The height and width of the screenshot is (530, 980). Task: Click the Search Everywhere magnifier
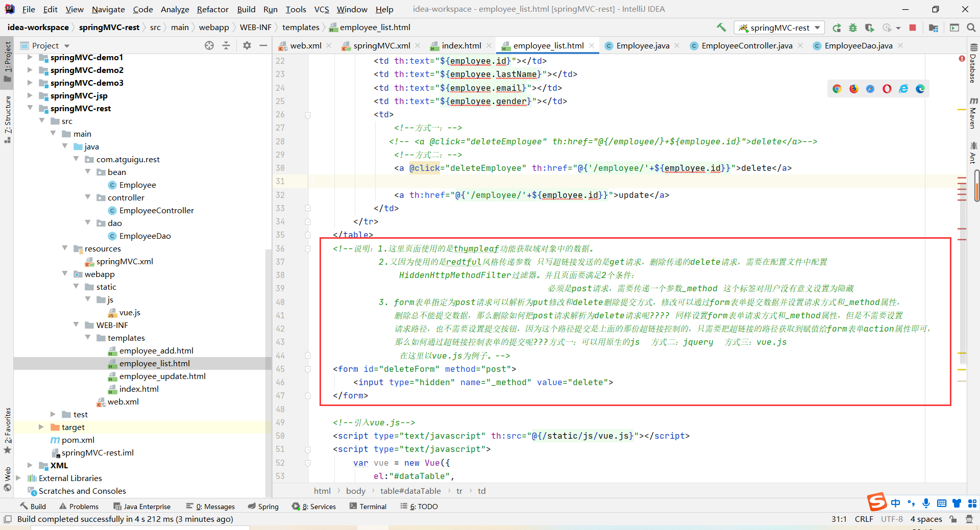coord(971,28)
